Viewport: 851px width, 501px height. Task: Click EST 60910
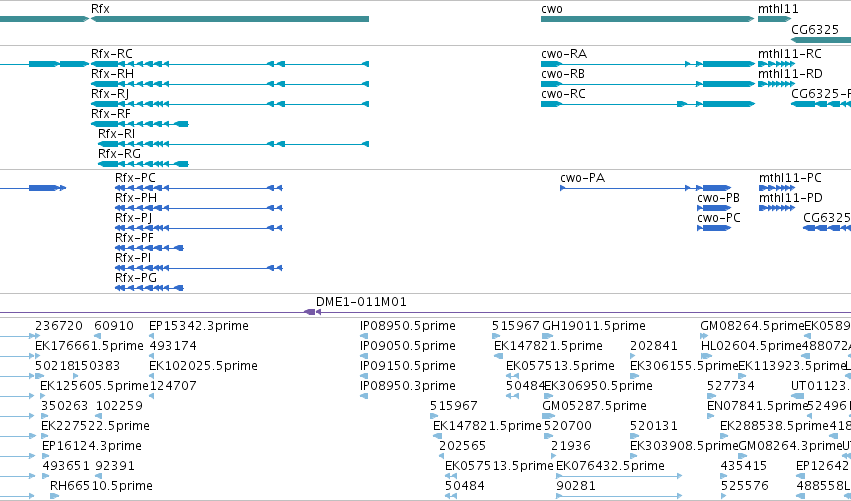coord(114,326)
